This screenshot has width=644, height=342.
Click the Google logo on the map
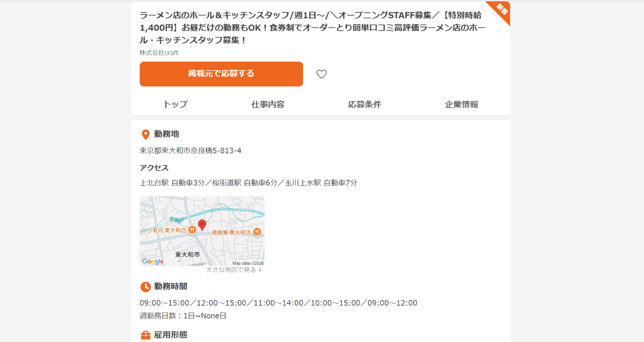coord(153,262)
